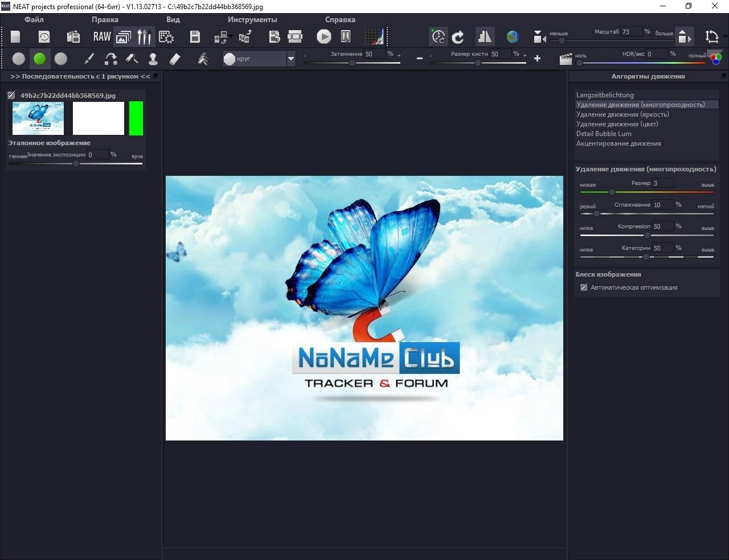Open the RAW module

(x=102, y=37)
